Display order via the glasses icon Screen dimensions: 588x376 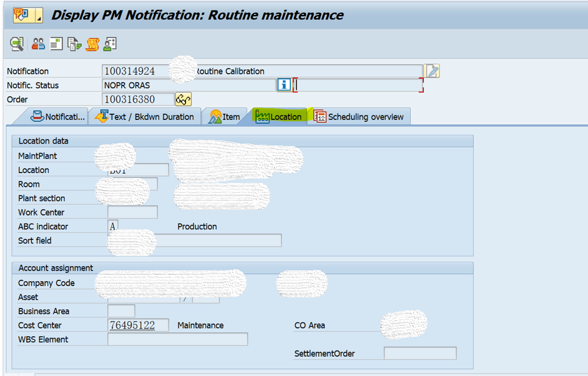coord(183,99)
